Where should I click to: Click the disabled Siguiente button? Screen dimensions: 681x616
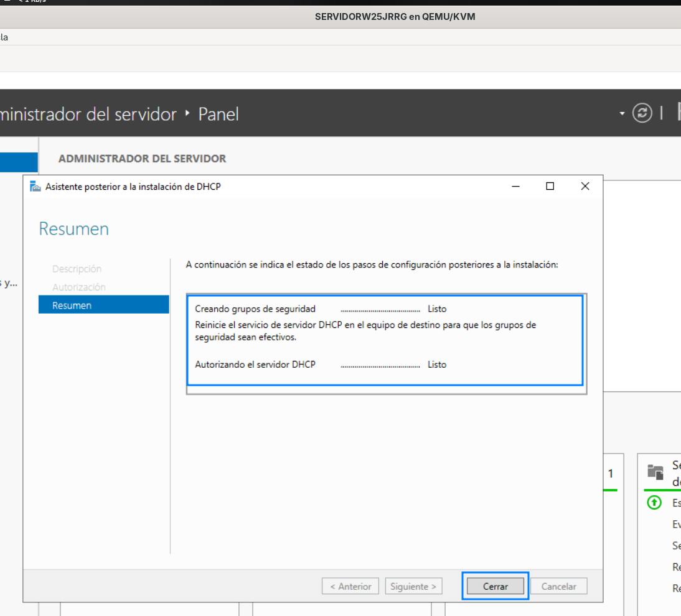click(x=413, y=586)
